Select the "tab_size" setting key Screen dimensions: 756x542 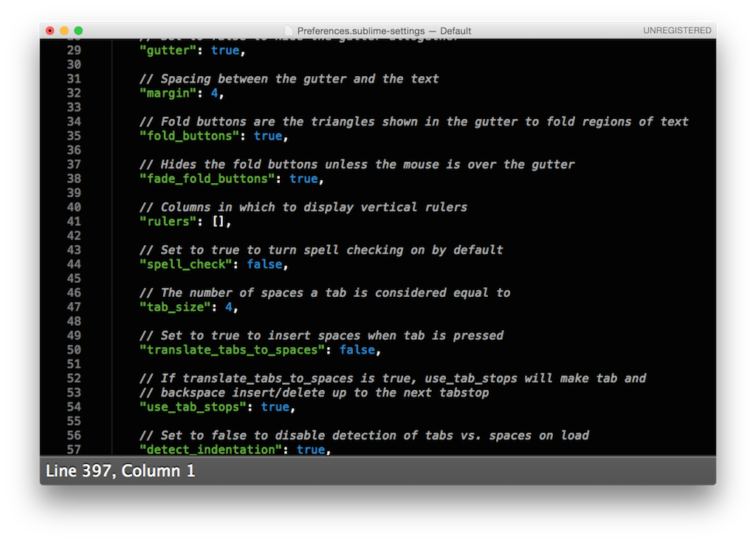point(175,306)
